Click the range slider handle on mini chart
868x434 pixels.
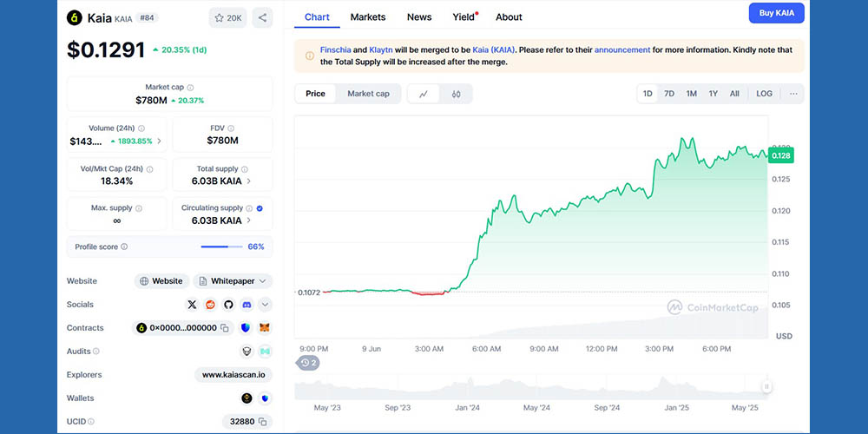click(x=766, y=387)
